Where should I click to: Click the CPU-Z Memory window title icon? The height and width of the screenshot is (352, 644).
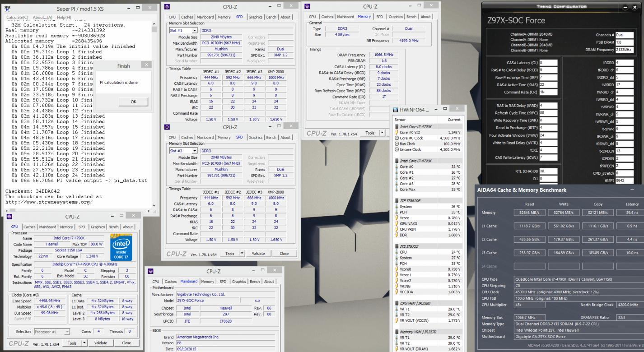pos(308,7)
